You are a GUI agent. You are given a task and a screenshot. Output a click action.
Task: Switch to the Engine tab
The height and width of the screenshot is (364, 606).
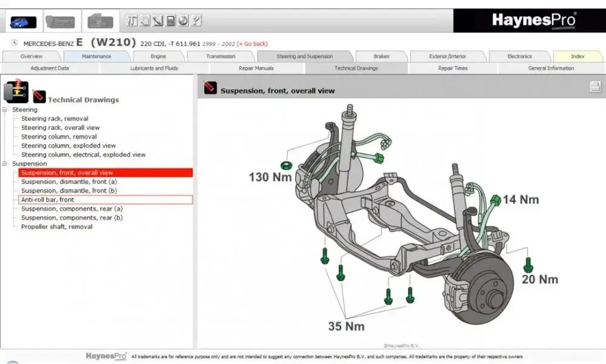pos(158,56)
